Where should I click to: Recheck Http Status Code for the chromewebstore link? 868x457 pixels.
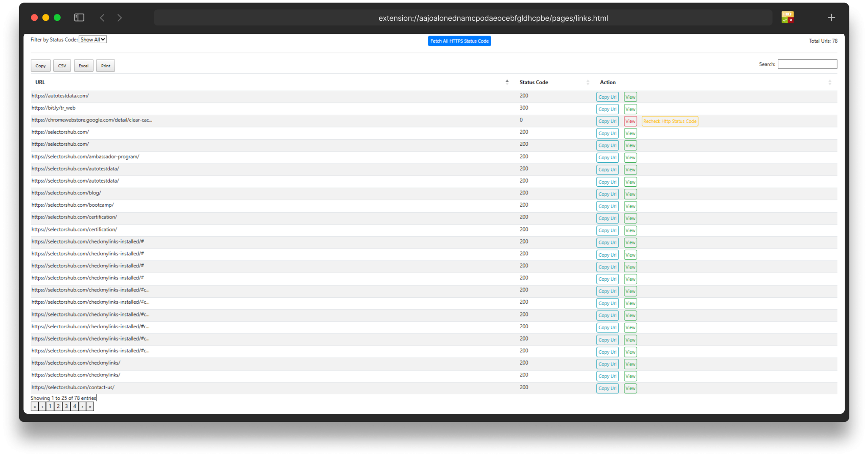[670, 121]
